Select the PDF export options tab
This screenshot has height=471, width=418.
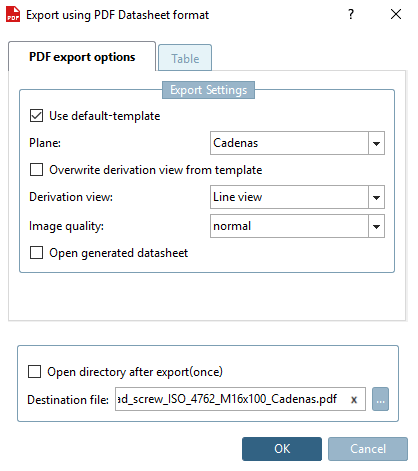tap(82, 57)
